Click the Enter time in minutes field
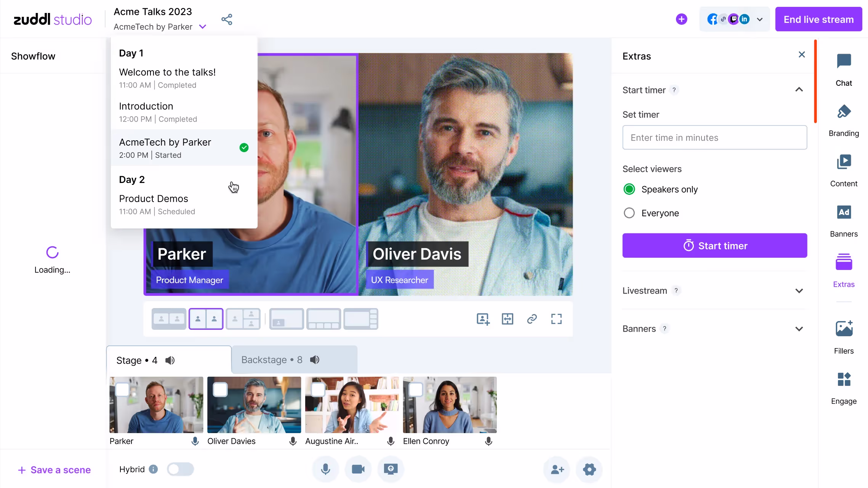This screenshot has width=868, height=488. (x=714, y=138)
